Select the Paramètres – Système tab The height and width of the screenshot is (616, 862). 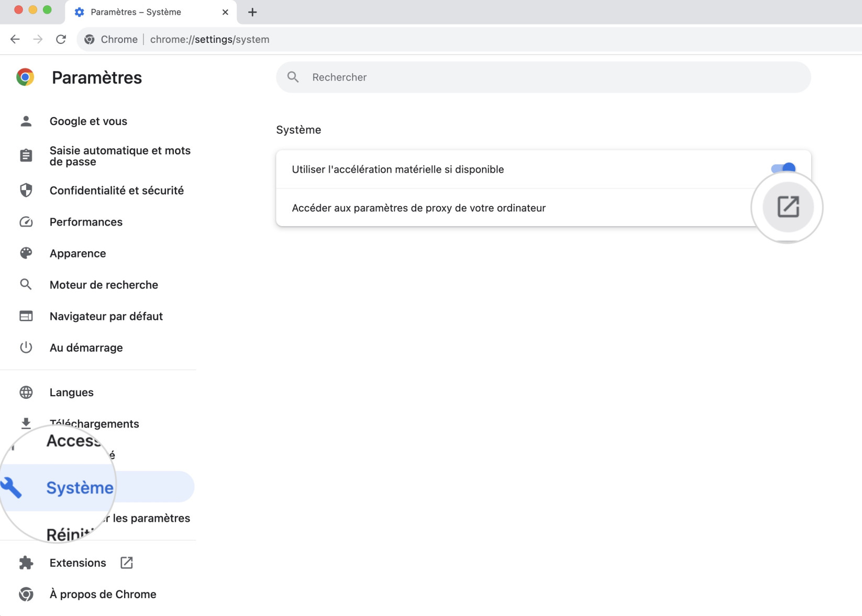(x=151, y=12)
